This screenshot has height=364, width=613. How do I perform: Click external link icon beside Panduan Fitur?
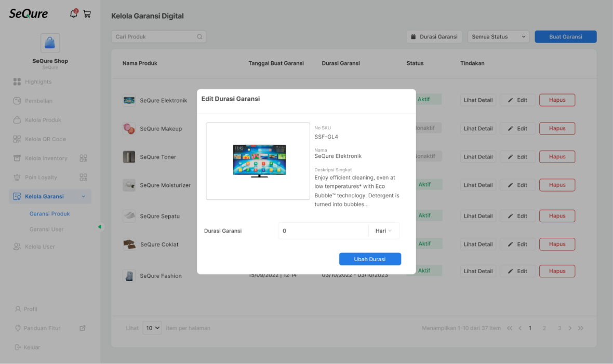click(83, 328)
